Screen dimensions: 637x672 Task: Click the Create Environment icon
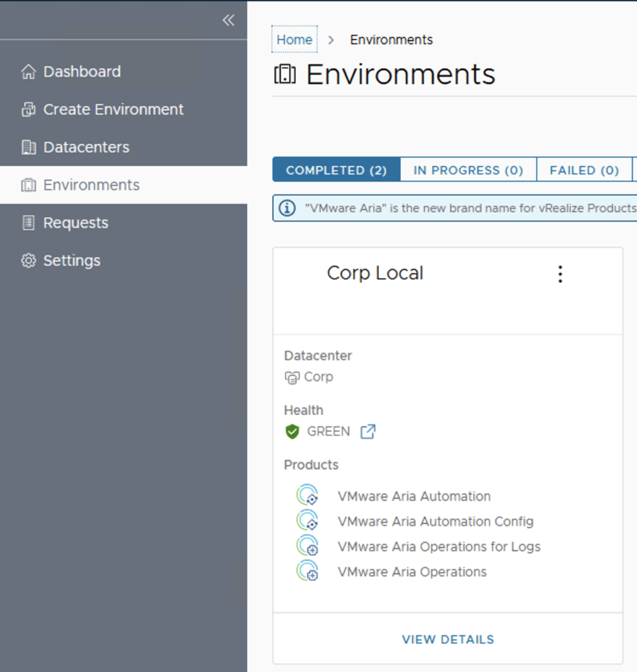(29, 110)
